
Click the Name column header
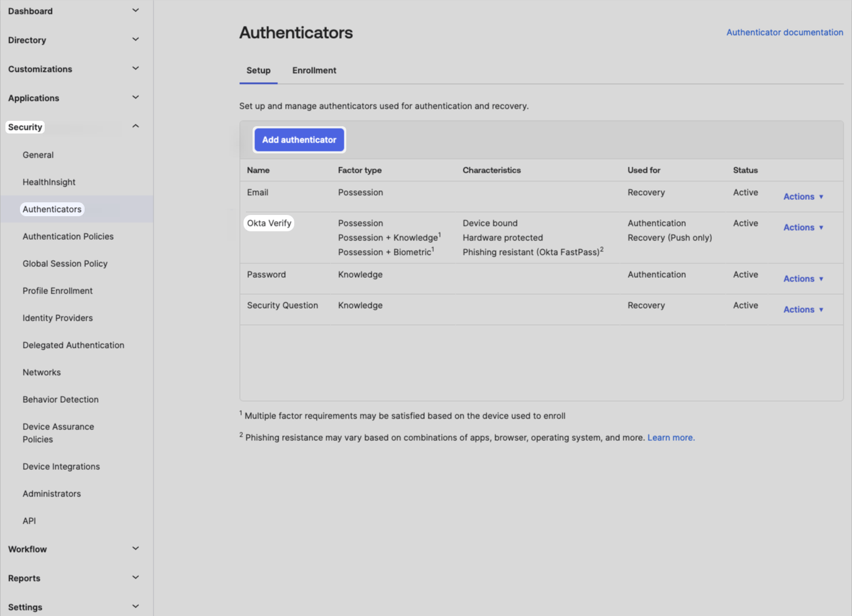coord(258,170)
